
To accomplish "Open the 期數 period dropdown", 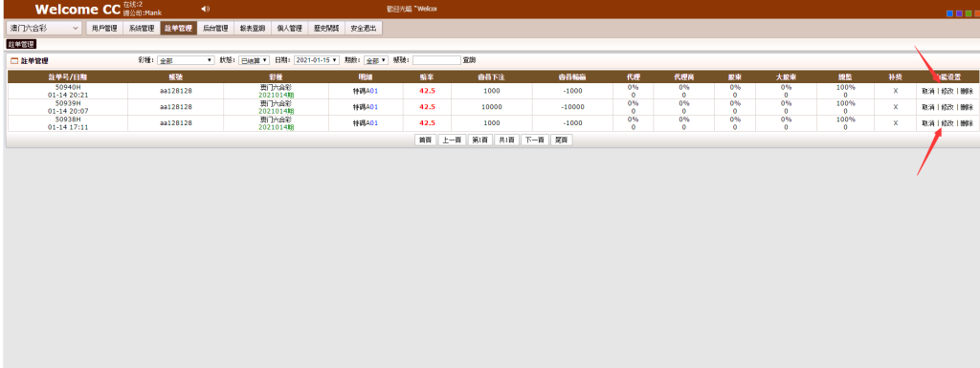I will pyautogui.click(x=376, y=60).
